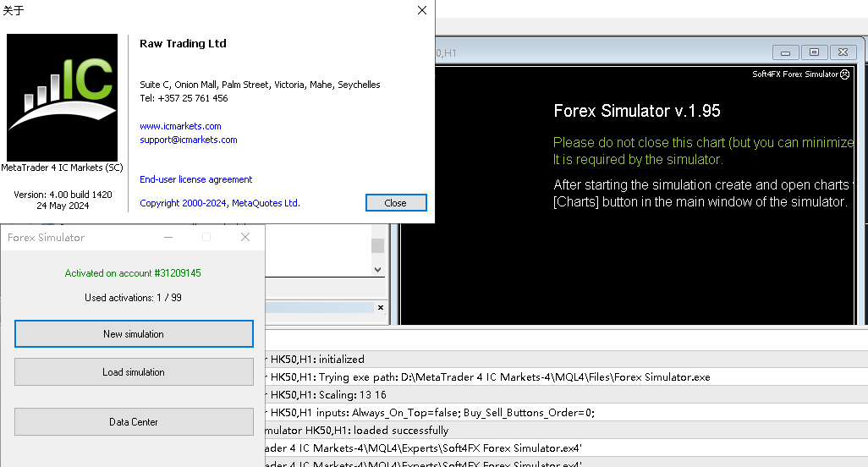The image size is (868, 467).
Task: Click the vertical scrollbar thumb above the arrow
Action: click(x=377, y=245)
